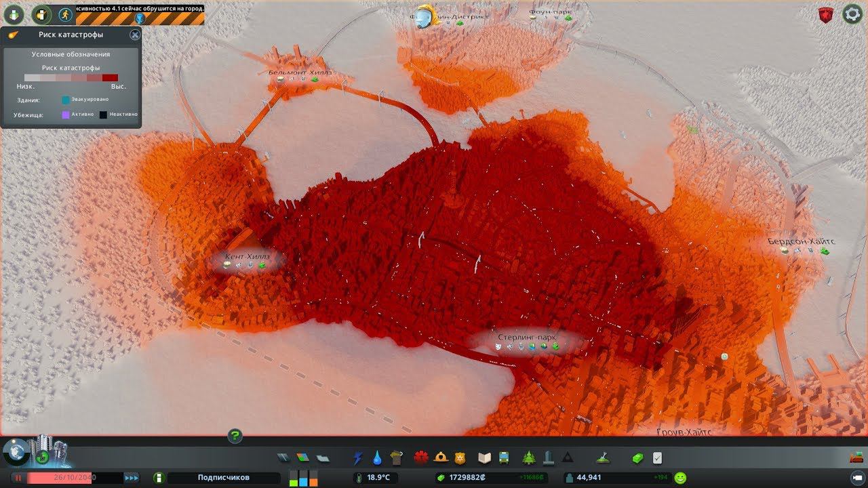Viewport: 868px width, 488px height.
Task: Select the Кент-Хиллз district label
Action: (248, 257)
